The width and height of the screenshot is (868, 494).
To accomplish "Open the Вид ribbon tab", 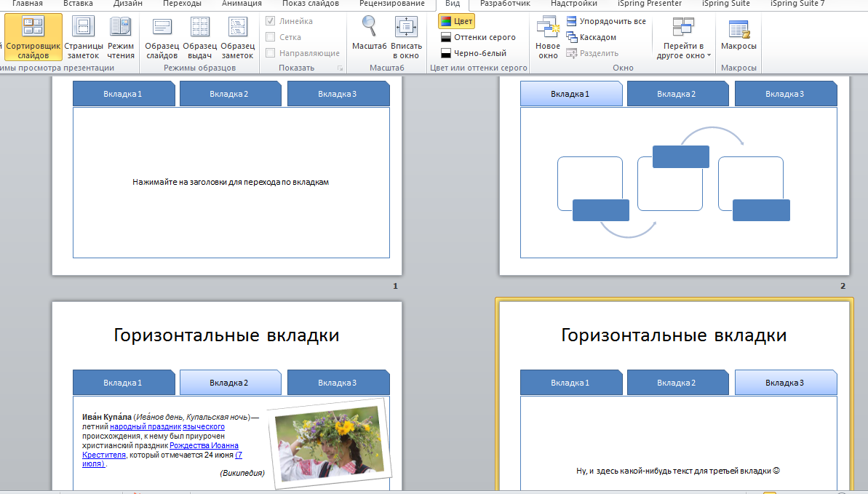I will [453, 4].
